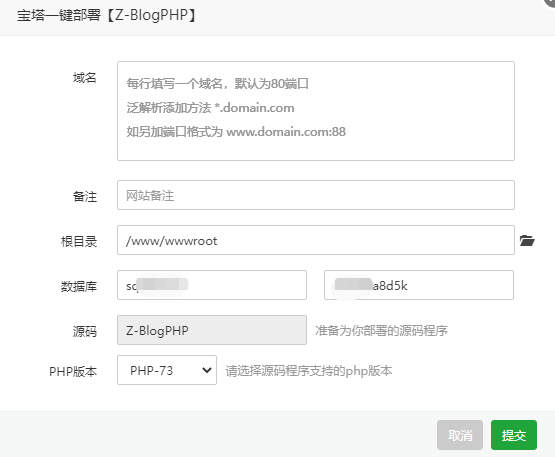Click the 根目录 label
Screen dimensions: 555x457
pyautogui.click(x=79, y=241)
